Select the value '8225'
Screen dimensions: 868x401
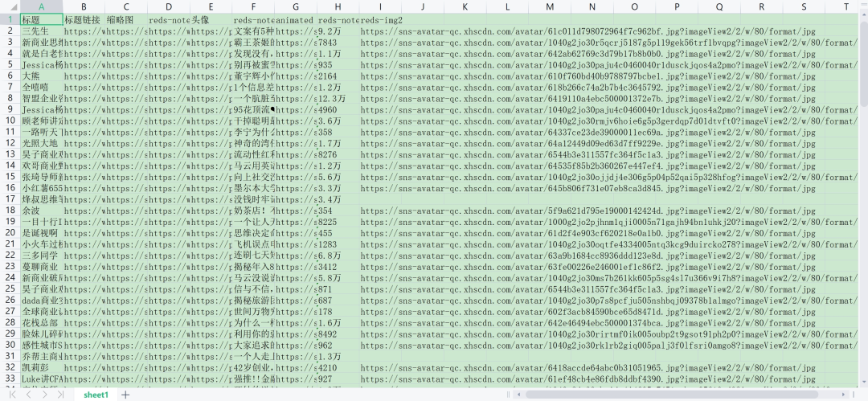pyautogui.click(x=338, y=222)
